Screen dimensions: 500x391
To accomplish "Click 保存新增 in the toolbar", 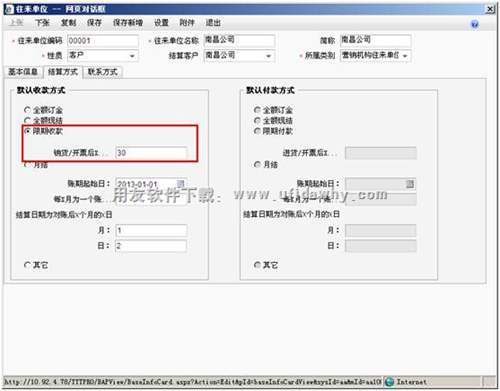I will (128, 23).
